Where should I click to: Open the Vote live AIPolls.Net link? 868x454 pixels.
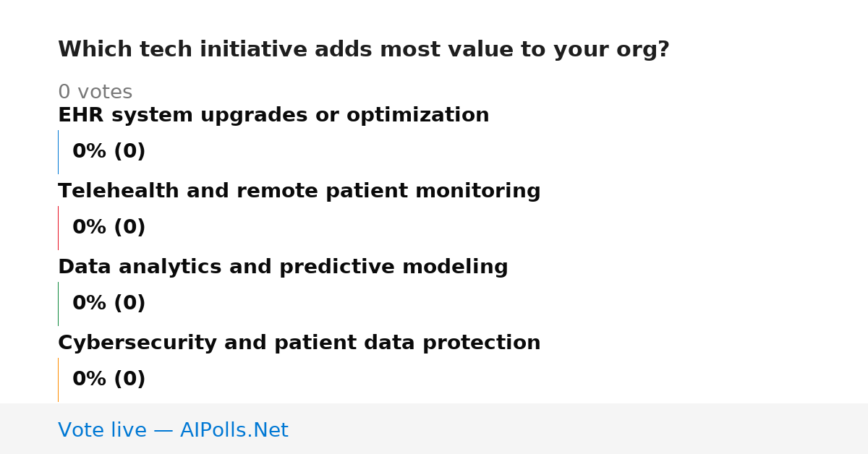click(x=173, y=430)
